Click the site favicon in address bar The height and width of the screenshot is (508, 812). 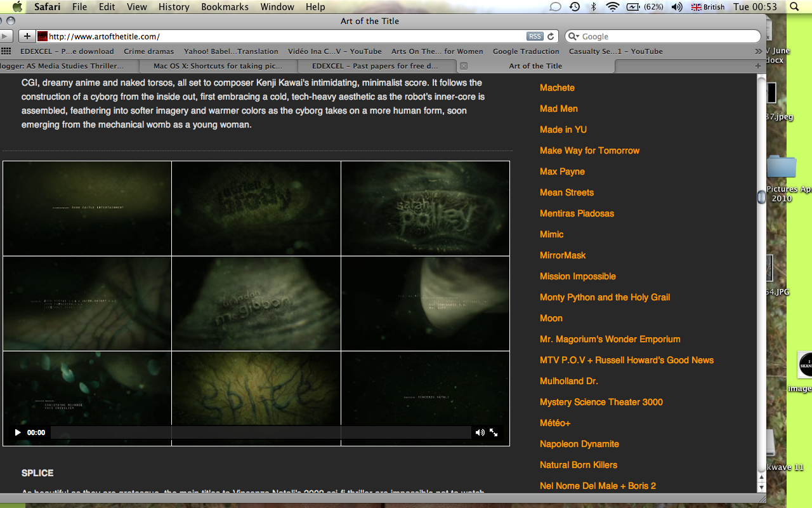click(x=43, y=36)
